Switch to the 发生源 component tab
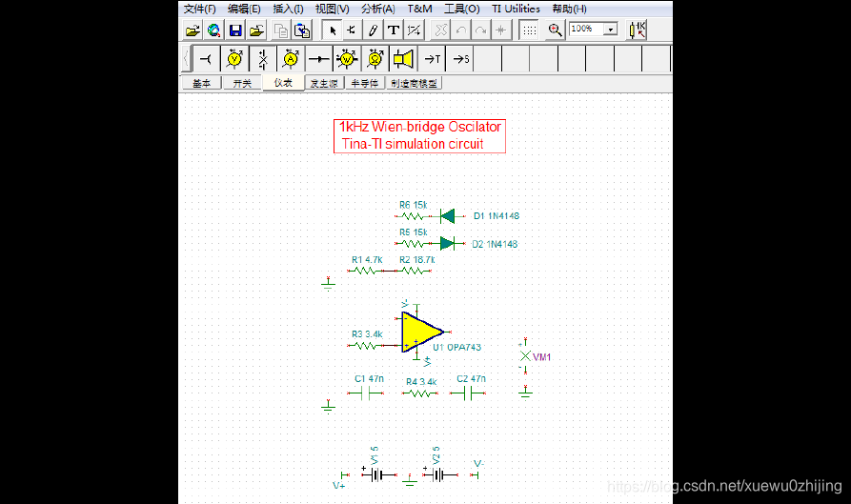Image resolution: width=851 pixels, height=504 pixels. [324, 83]
